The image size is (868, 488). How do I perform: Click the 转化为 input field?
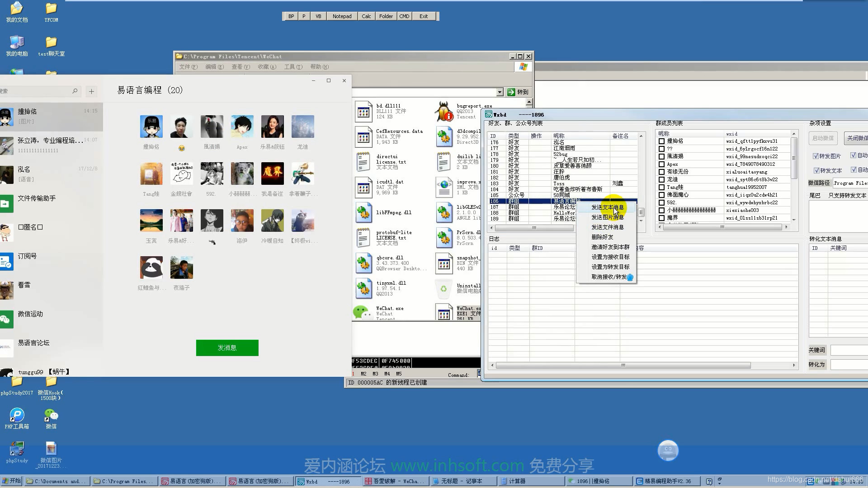coord(849,365)
